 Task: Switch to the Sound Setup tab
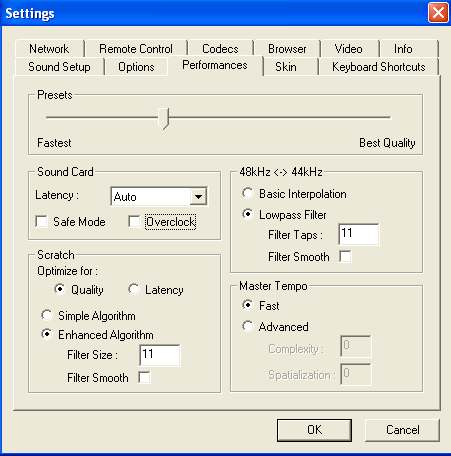click(59, 67)
